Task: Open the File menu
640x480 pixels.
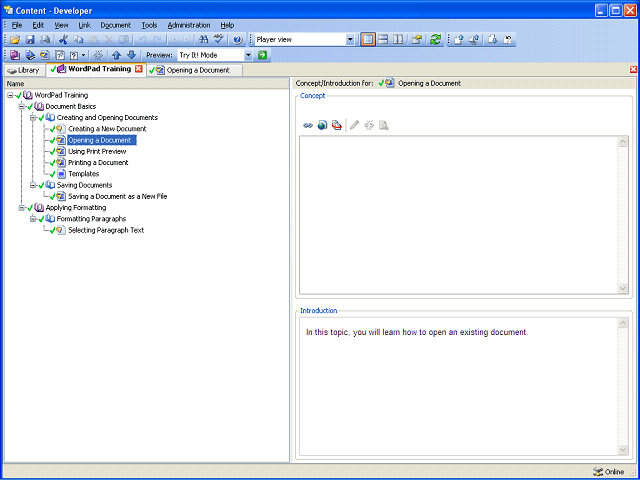Action: click(17, 25)
